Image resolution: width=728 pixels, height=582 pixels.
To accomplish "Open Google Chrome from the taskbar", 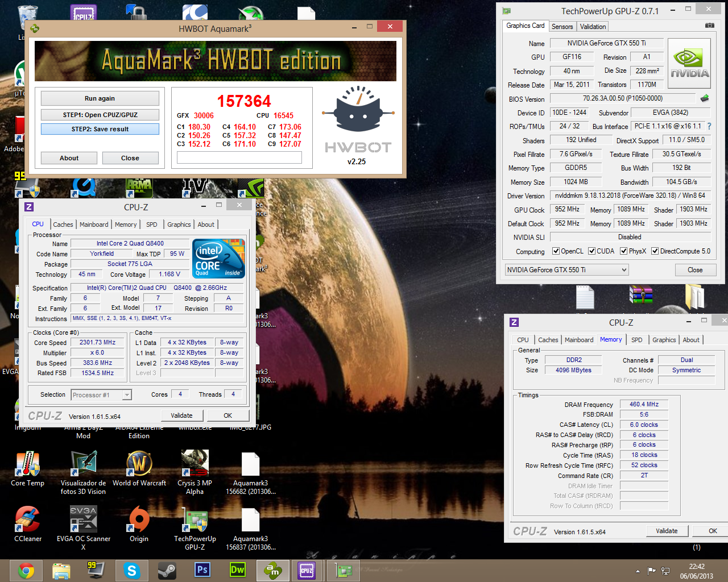I will [x=26, y=571].
